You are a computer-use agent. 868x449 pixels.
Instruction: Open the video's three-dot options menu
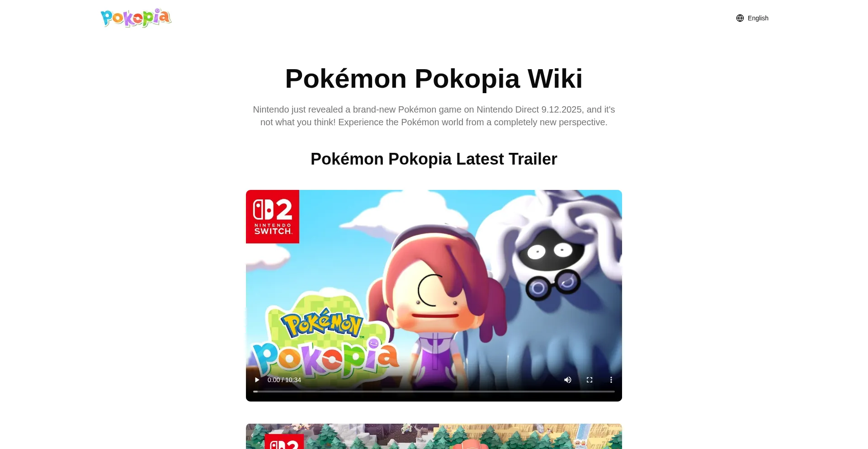[x=611, y=380]
